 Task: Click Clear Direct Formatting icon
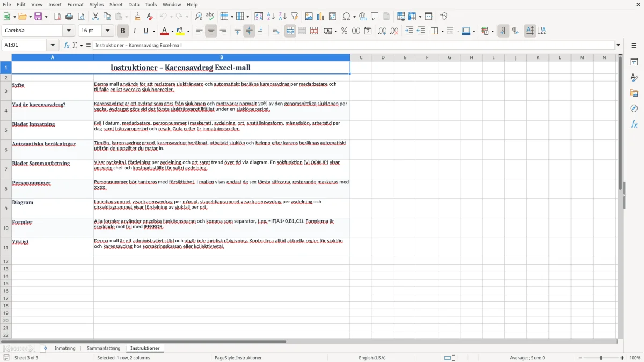(x=150, y=17)
